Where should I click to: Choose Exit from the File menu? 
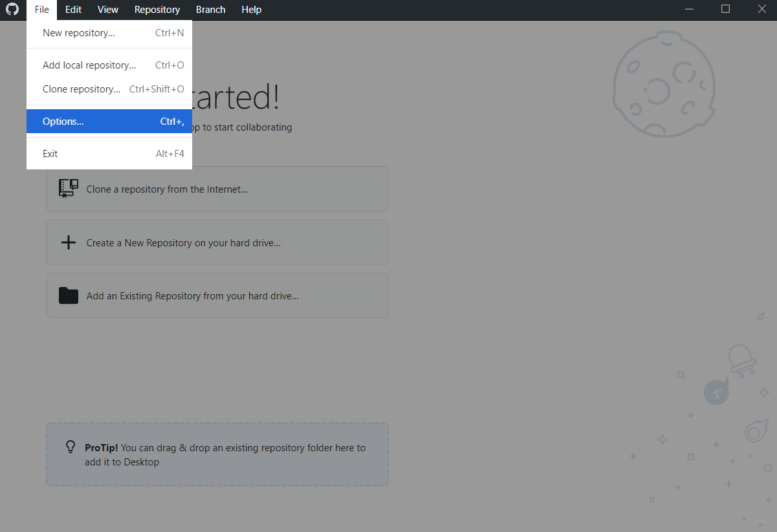point(109,154)
